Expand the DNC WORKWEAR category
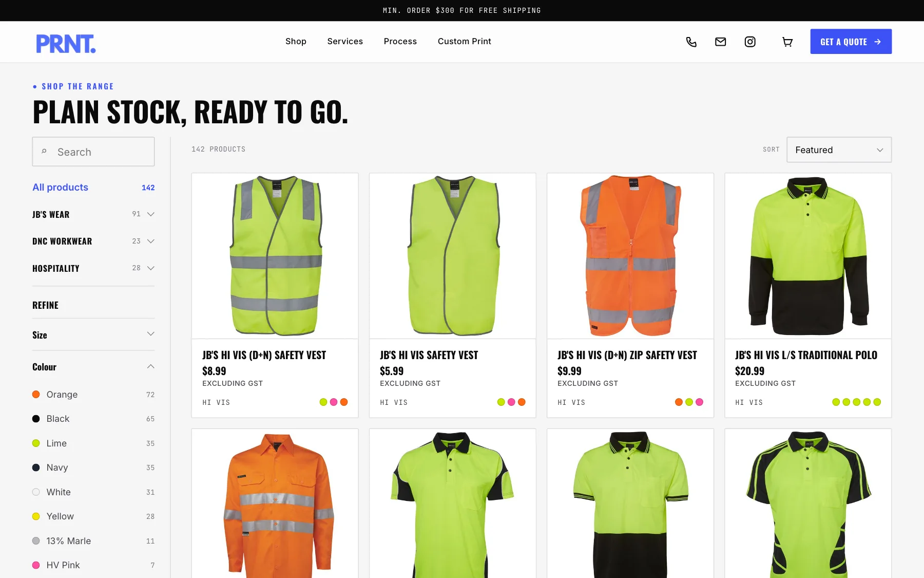924x578 pixels. tap(93, 241)
